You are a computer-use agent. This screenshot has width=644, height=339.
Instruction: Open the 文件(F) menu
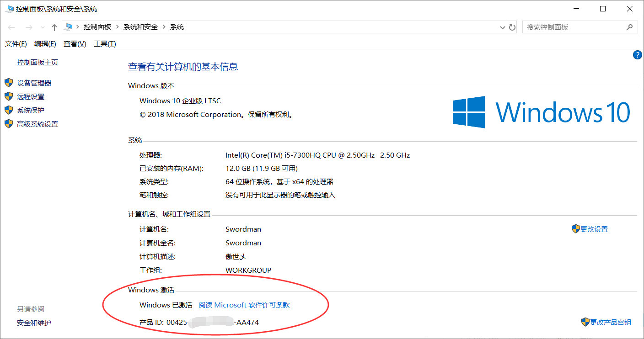tap(16, 44)
